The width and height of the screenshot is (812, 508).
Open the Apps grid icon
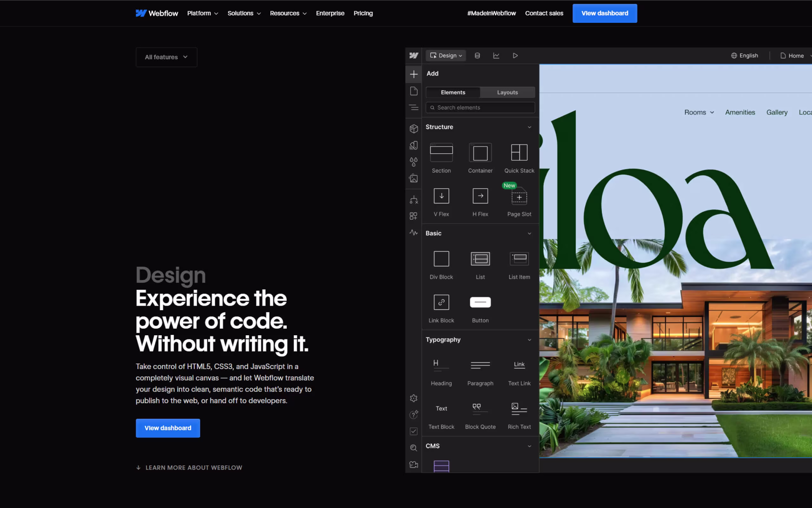click(414, 216)
